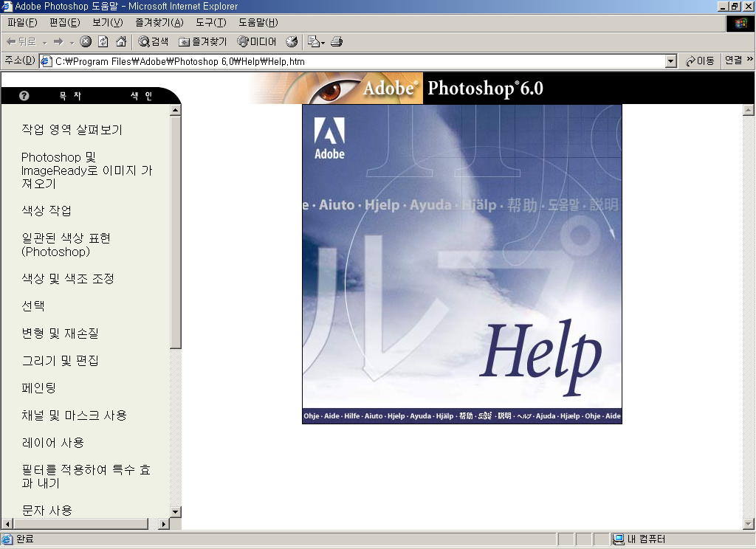This screenshot has height=549, width=756.
Task: Click the Forward arrow button
Action: pos(58,42)
